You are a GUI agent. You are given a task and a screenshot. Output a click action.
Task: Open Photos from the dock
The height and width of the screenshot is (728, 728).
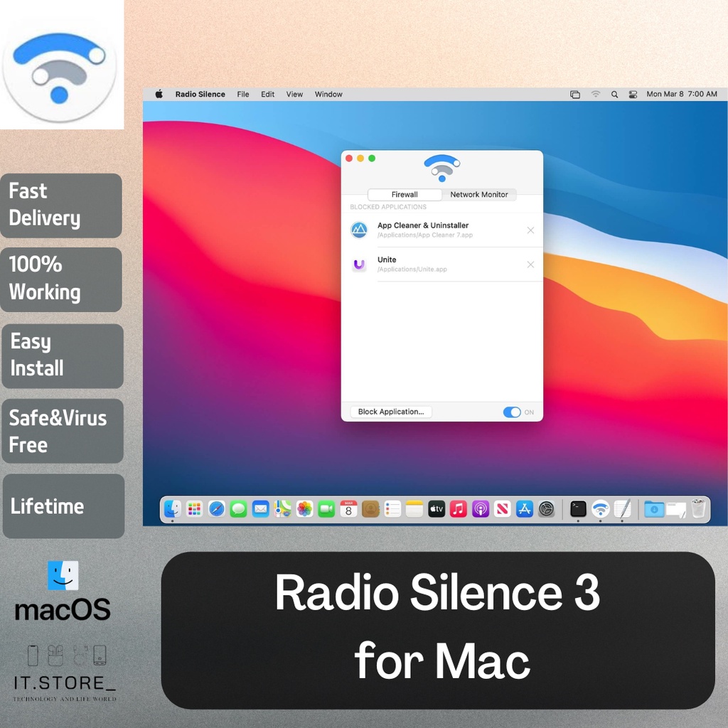pyautogui.click(x=304, y=509)
